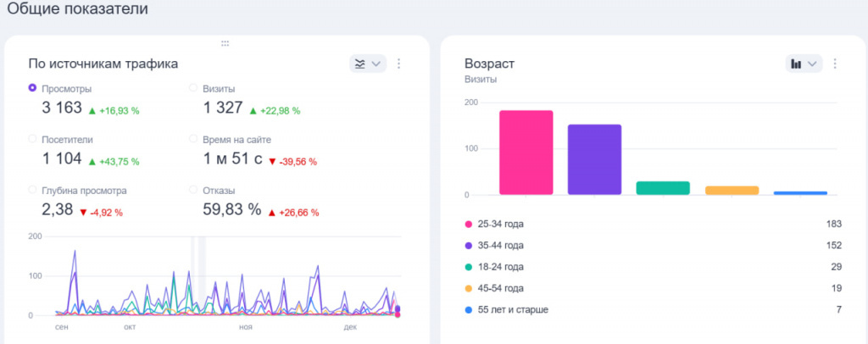Click the 55 лет и старше legend label
The height and width of the screenshot is (344, 868).
pyautogui.click(x=513, y=310)
